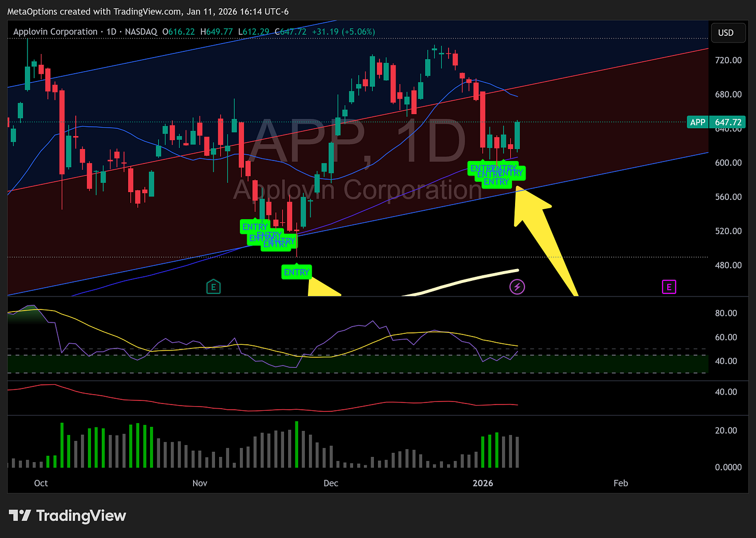
Task: Click the 2026 label on the time axis
Action: [x=483, y=482]
